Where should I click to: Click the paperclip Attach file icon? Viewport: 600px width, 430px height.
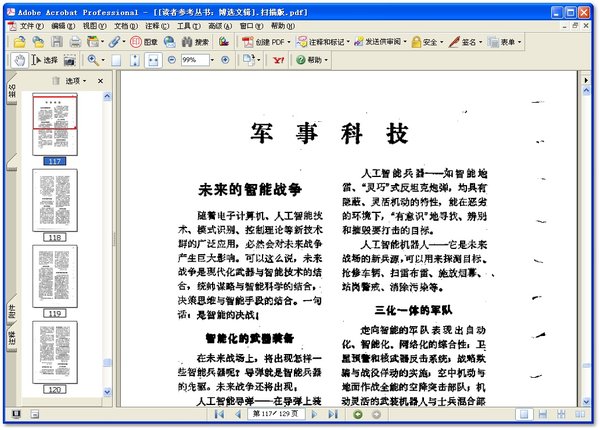point(114,42)
